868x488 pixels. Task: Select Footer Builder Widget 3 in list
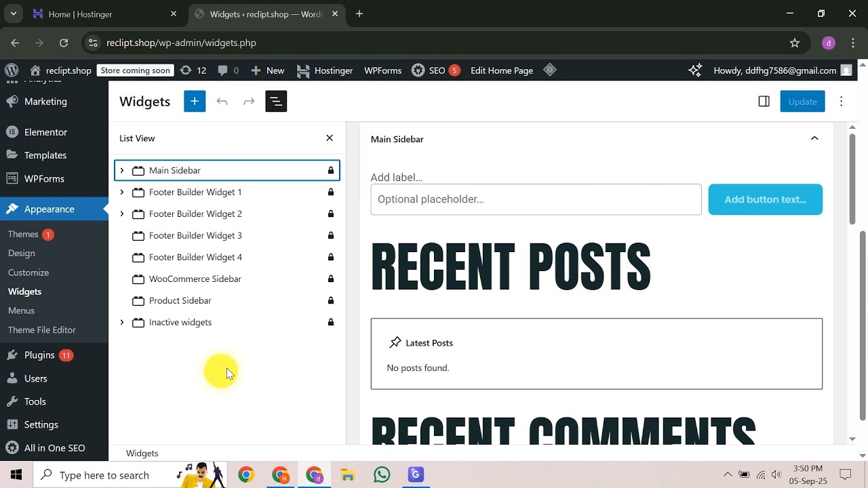[227, 235]
